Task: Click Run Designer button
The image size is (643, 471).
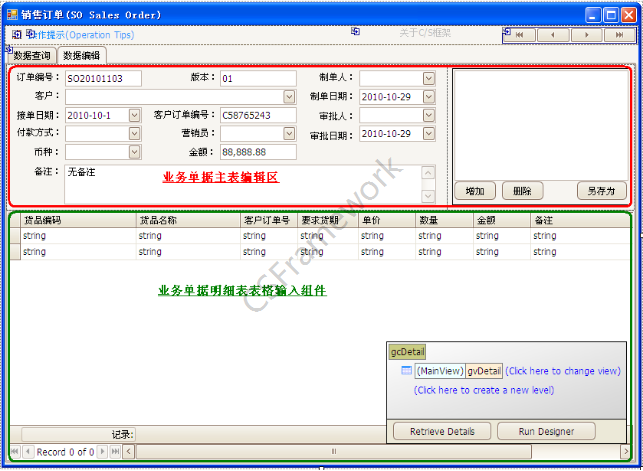Action: tap(546, 431)
